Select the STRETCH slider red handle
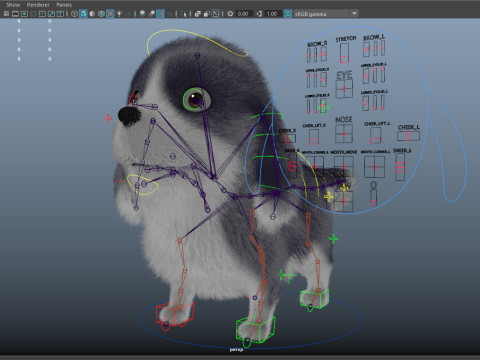Viewport: 480px width, 360px height. 344,59
